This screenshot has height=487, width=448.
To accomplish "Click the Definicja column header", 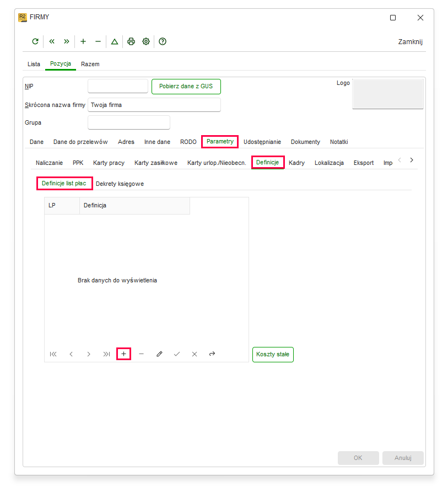I will click(x=134, y=206).
